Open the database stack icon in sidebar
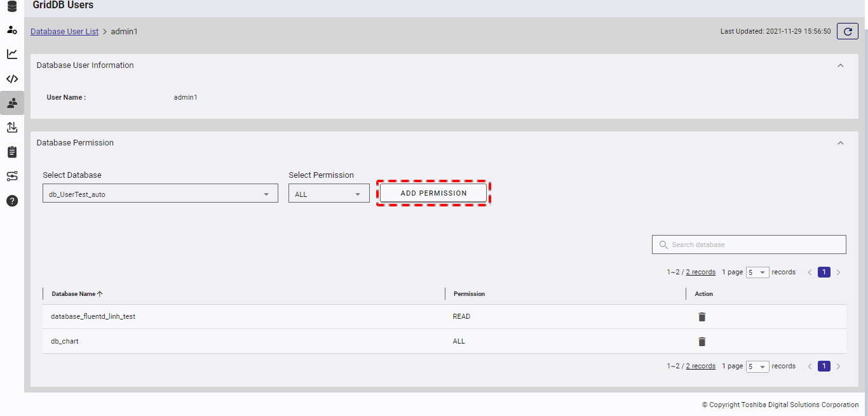868x416 pixels. coord(12,7)
